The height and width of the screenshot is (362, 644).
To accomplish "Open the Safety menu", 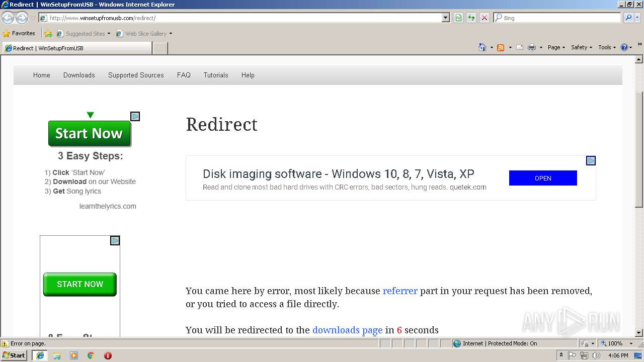I will [x=582, y=47].
